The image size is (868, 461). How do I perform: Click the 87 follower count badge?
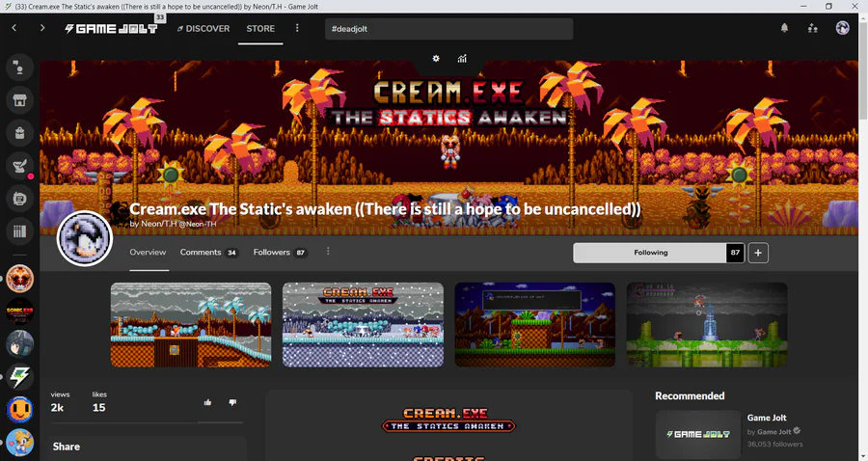[x=735, y=253]
